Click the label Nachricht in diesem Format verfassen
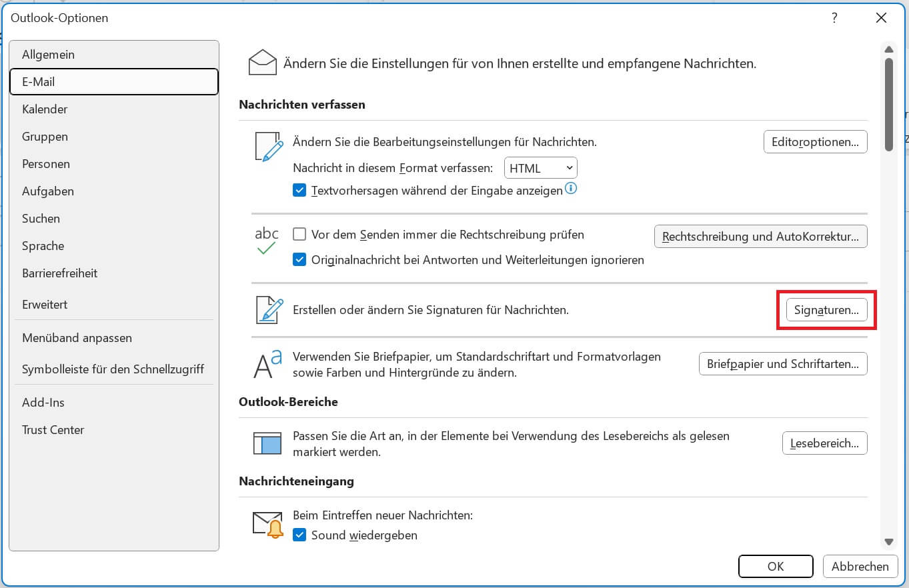 [393, 169]
